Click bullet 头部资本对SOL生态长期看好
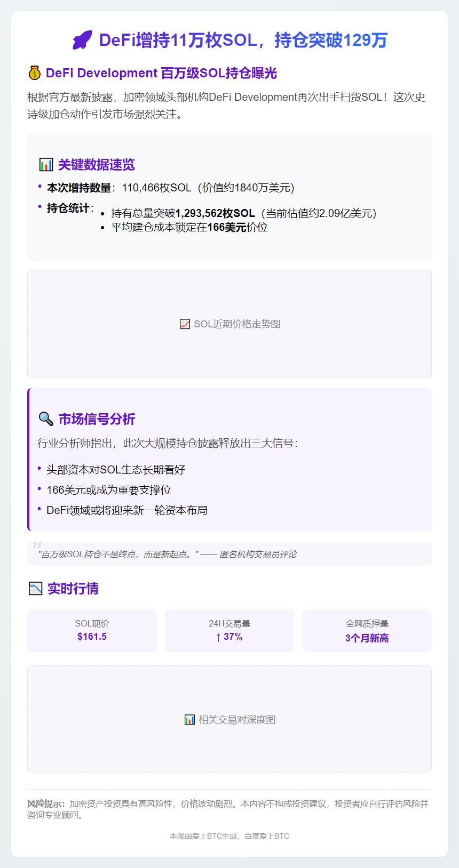Image resolution: width=459 pixels, height=868 pixels. pyautogui.click(x=116, y=470)
